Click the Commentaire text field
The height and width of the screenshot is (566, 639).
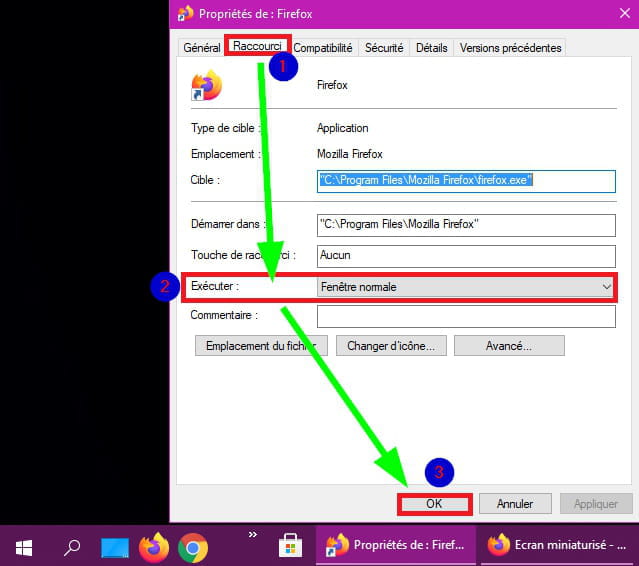click(x=466, y=317)
